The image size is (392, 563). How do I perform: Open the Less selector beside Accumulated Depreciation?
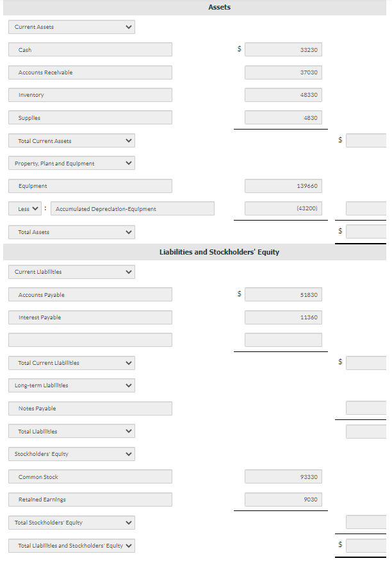[x=24, y=208]
